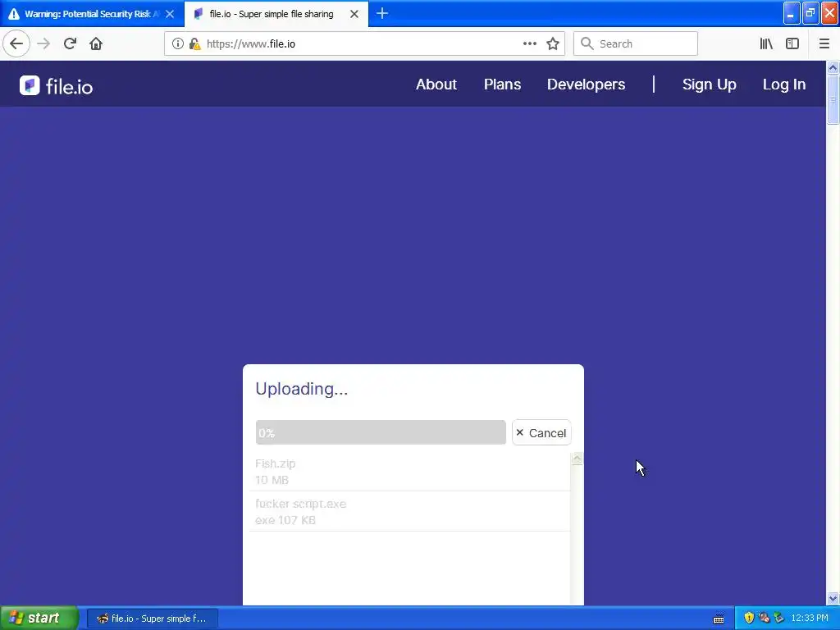Bookmark this page with the star icon
The height and width of the screenshot is (630, 840).
[x=553, y=43]
